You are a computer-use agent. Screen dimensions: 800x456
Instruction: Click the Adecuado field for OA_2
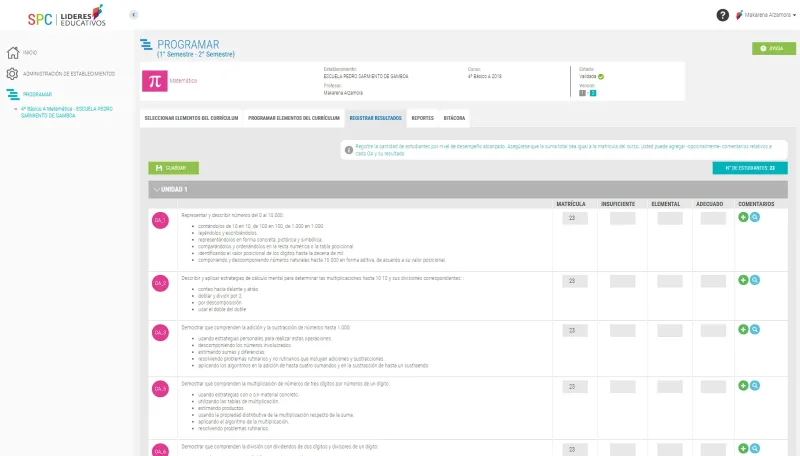point(713,281)
